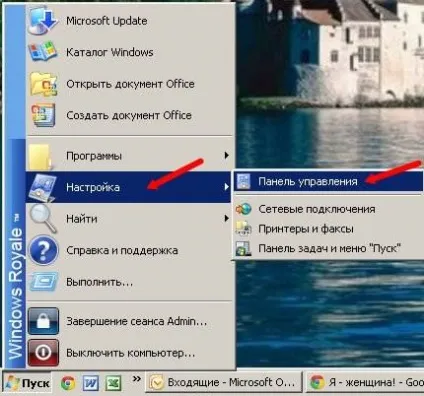Choose Выключить компьютер...

point(129,352)
